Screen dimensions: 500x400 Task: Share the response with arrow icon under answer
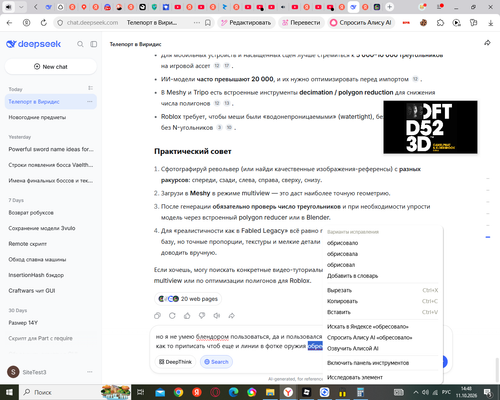231,315
